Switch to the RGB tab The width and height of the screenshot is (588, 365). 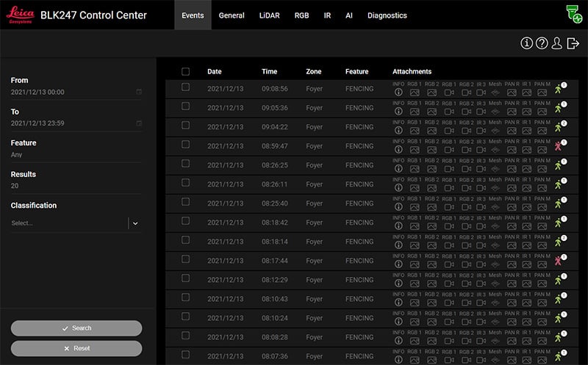click(301, 15)
